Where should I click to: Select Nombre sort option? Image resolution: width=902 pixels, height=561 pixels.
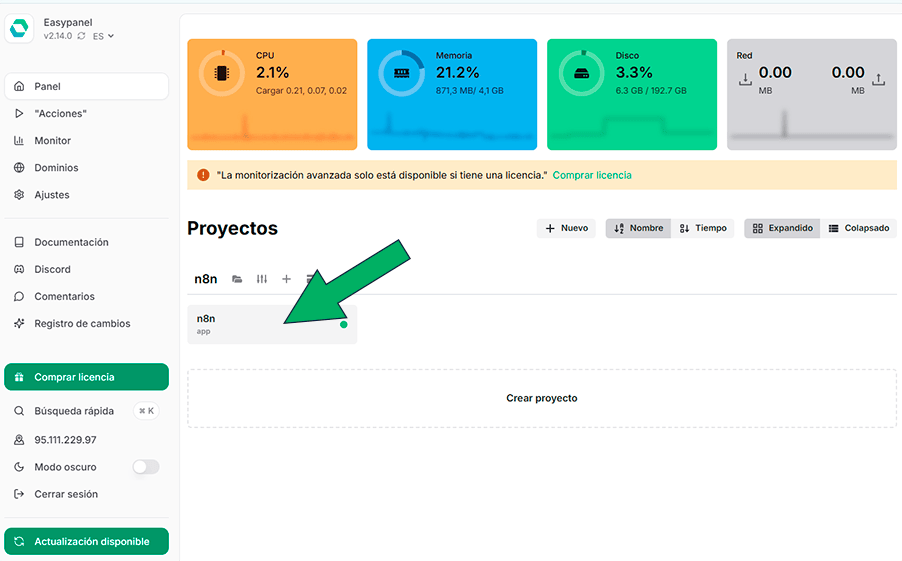[x=638, y=228]
